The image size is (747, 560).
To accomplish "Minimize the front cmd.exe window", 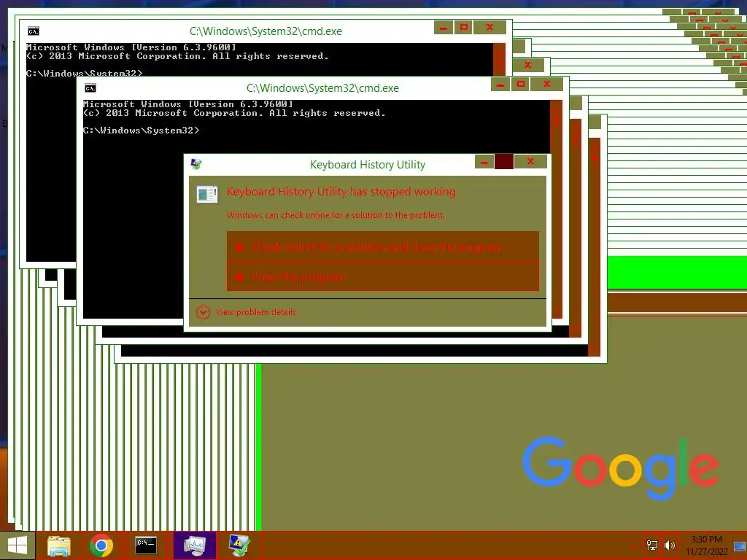I will click(500, 85).
